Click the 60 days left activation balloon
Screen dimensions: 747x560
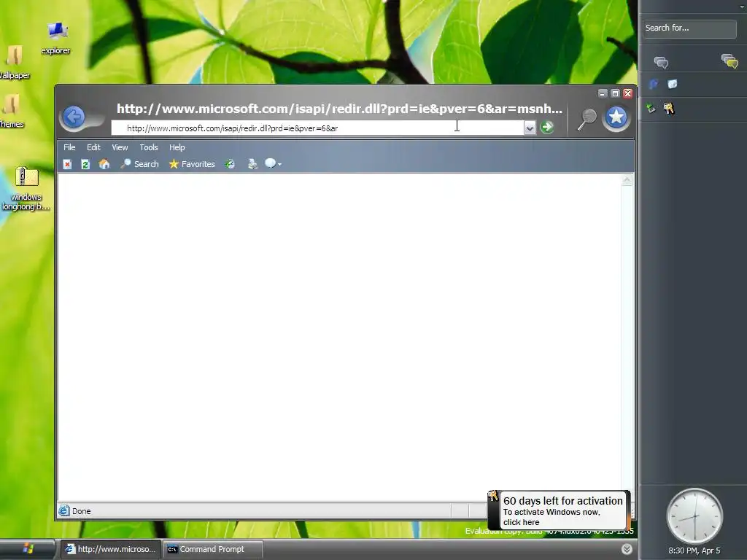pyautogui.click(x=562, y=510)
